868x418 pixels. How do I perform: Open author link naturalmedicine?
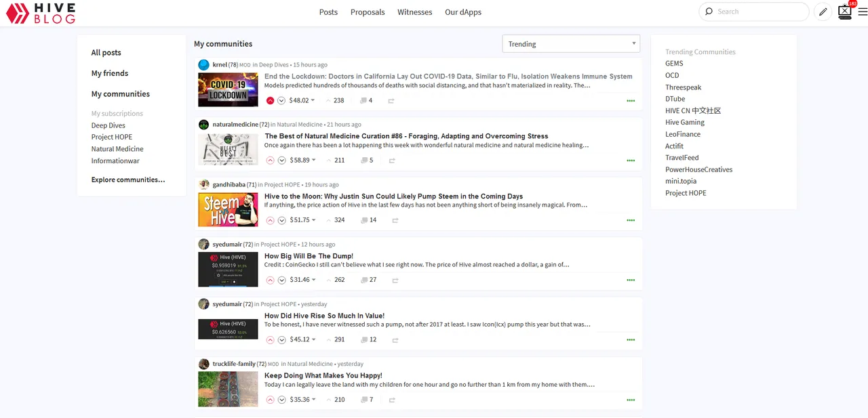(235, 125)
